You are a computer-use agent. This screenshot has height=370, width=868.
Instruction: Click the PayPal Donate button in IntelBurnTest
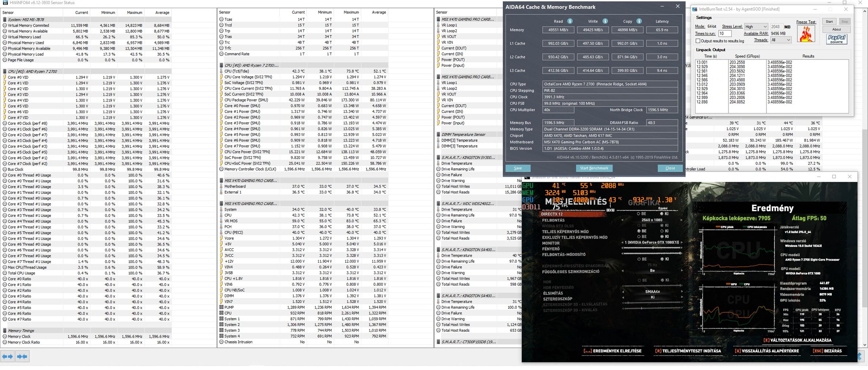pyautogui.click(x=837, y=39)
